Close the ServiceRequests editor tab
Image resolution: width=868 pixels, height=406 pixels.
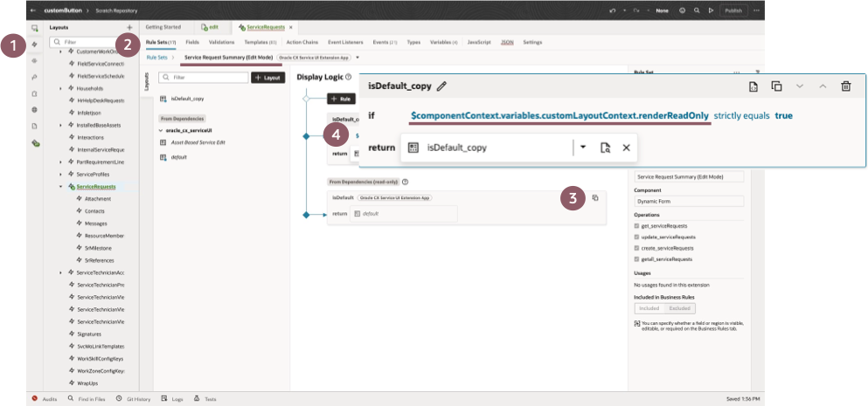coord(290,27)
